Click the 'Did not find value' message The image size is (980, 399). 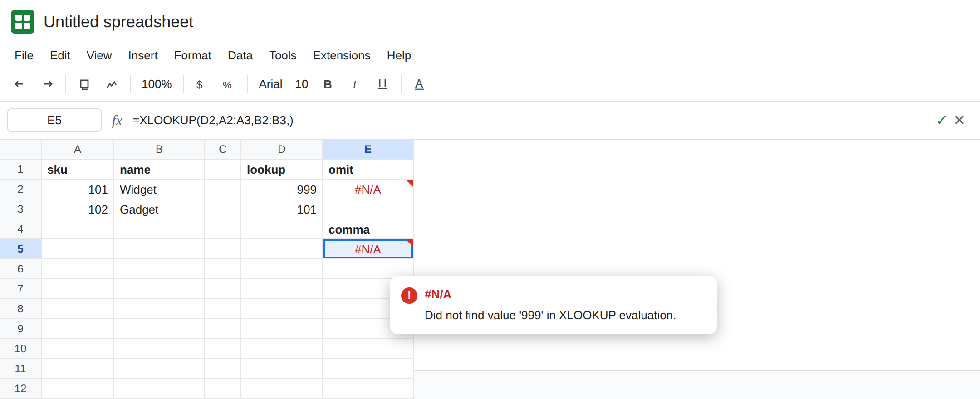[550, 315]
